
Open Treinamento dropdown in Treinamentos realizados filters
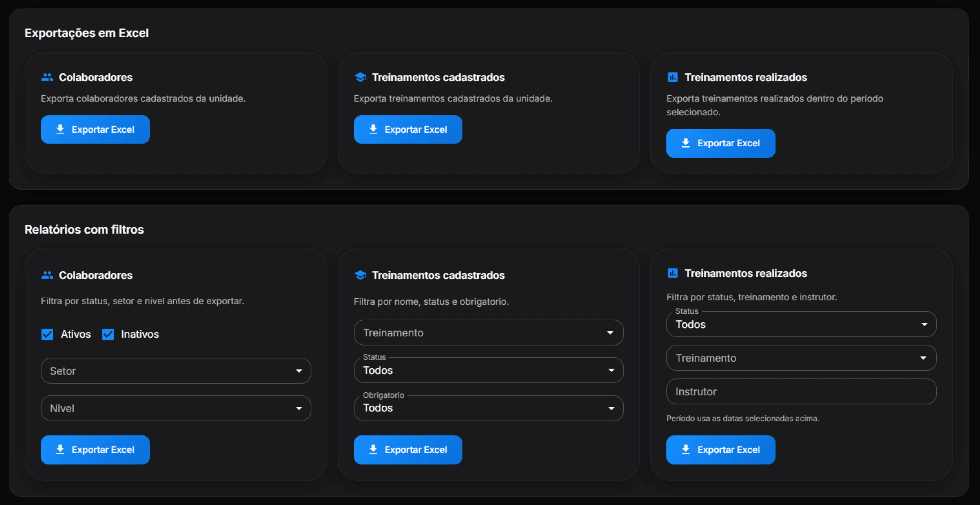click(801, 358)
